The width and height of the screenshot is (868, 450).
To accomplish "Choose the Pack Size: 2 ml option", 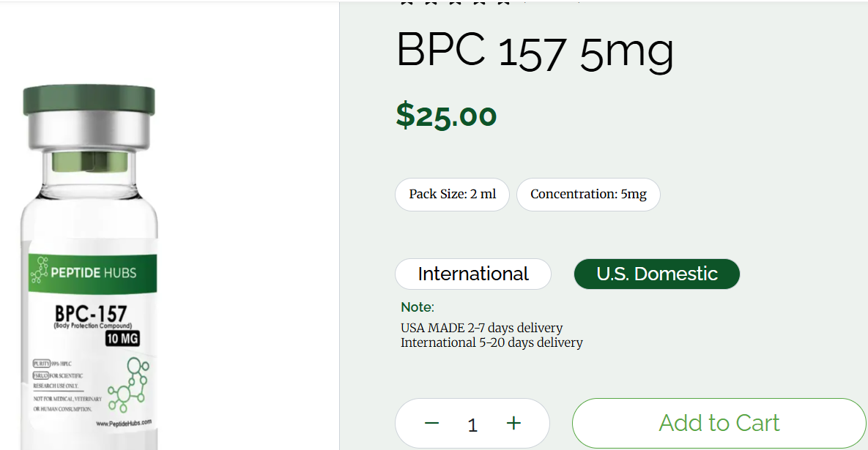I will pos(452,195).
